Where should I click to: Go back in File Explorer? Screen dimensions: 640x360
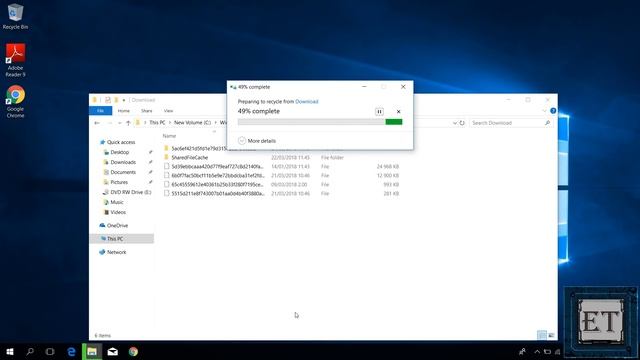(x=97, y=123)
